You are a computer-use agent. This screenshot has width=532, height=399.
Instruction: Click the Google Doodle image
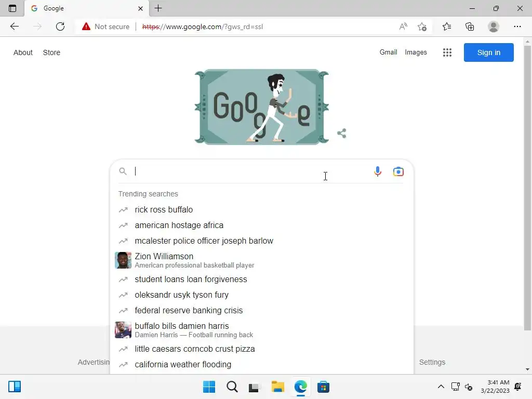click(x=261, y=107)
